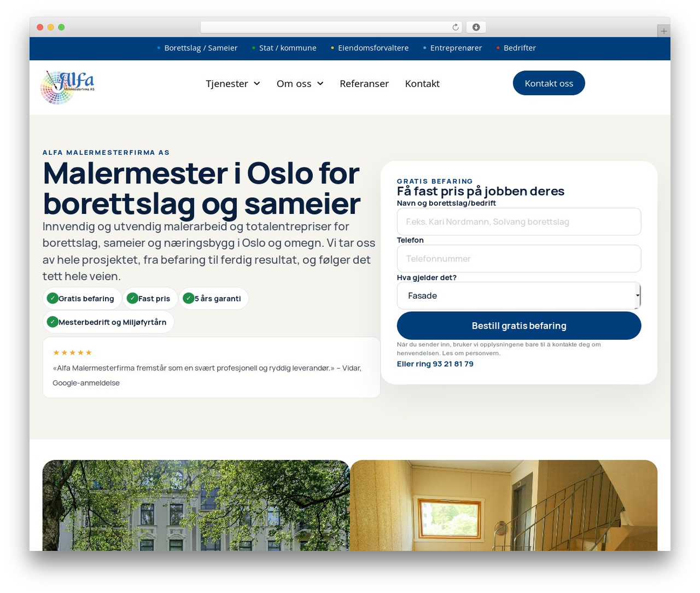Click the five-star rating in the review card
Image resolution: width=700 pixels, height=593 pixels.
pos(73,353)
